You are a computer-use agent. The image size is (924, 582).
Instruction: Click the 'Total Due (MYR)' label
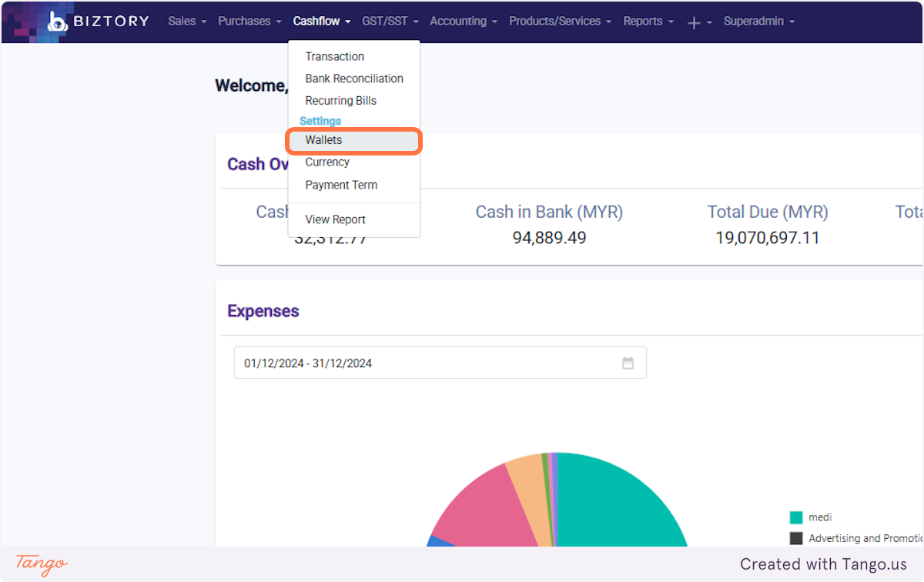(x=768, y=212)
